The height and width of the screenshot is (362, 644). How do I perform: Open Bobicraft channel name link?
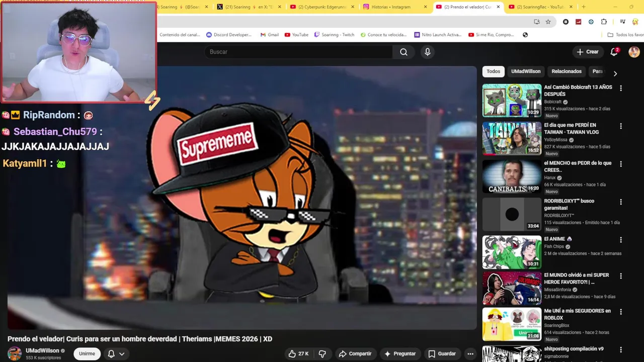pyautogui.click(x=552, y=102)
